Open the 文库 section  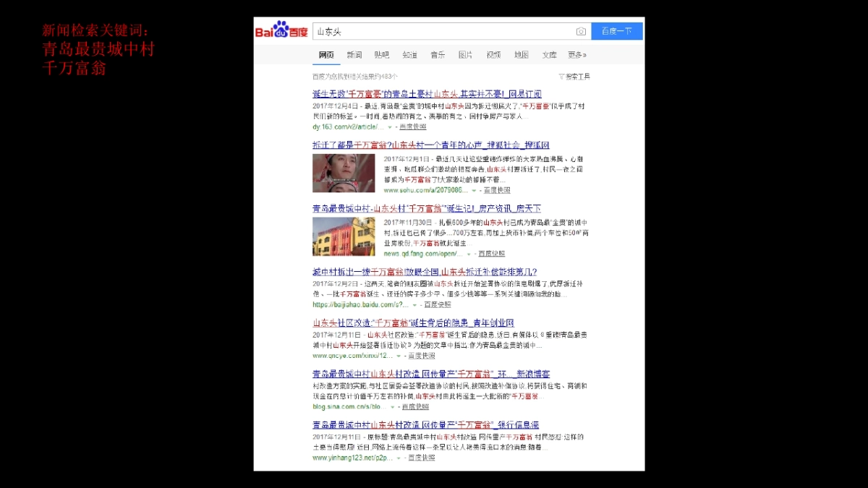pos(550,54)
